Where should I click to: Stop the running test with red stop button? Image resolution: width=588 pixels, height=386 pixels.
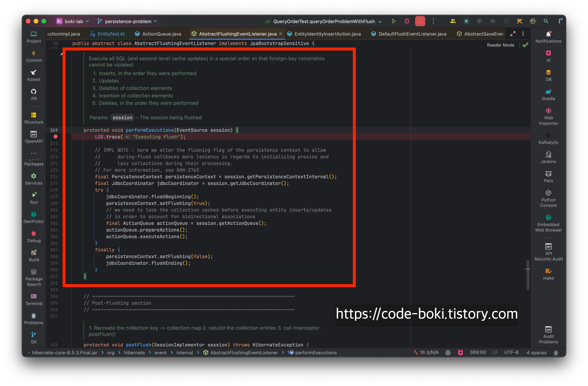(x=420, y=22)
